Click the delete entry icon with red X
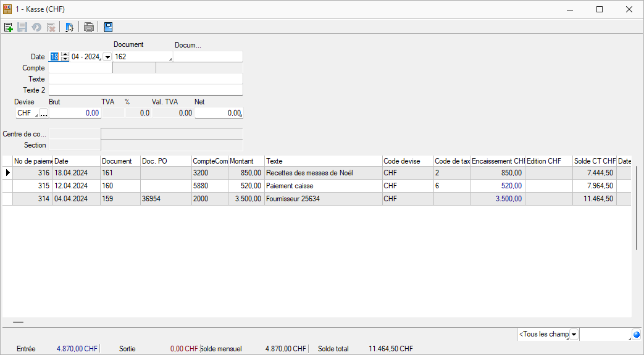 (51, 27)
